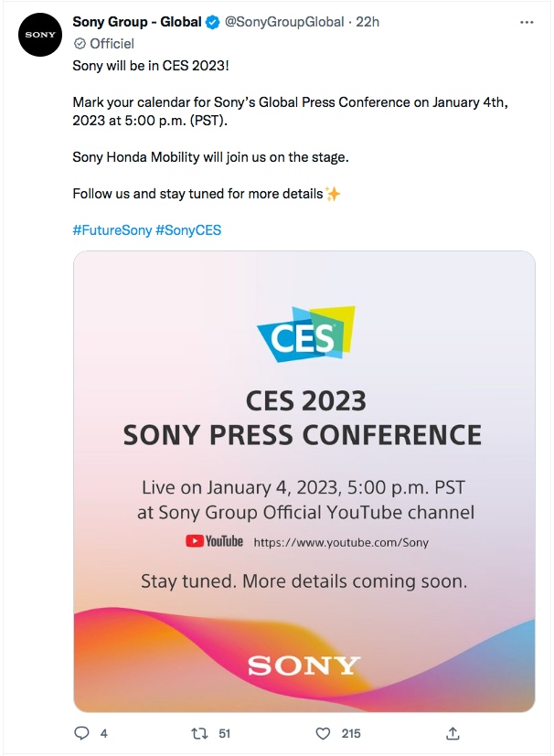554x756 pixels.
Task: Click the retweet count 51
Action: coord(225,734)
